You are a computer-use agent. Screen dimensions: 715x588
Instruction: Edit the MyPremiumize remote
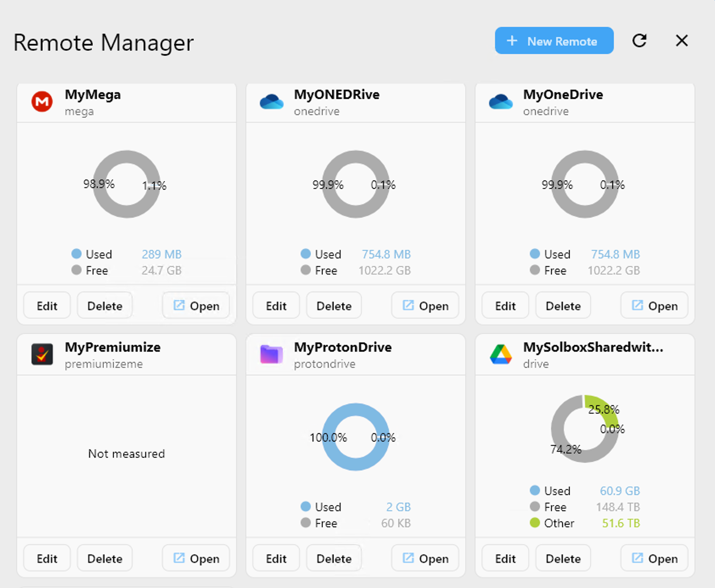coord(47,558)
